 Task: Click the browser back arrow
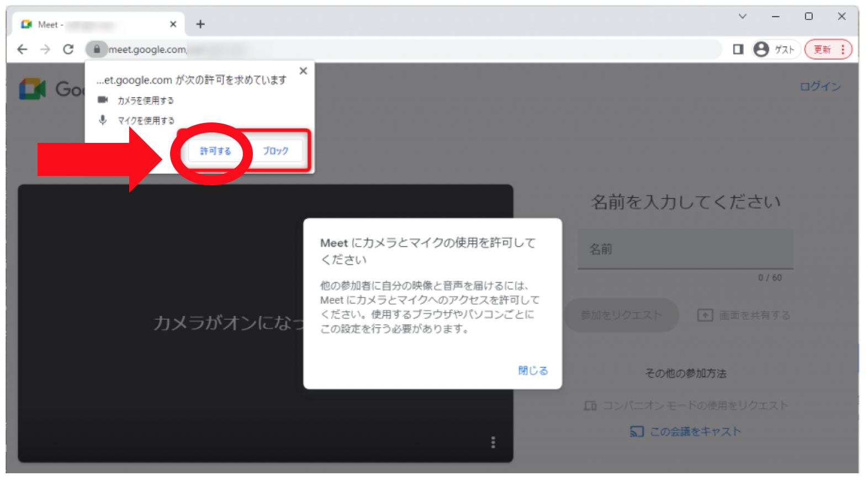[22, 50]
